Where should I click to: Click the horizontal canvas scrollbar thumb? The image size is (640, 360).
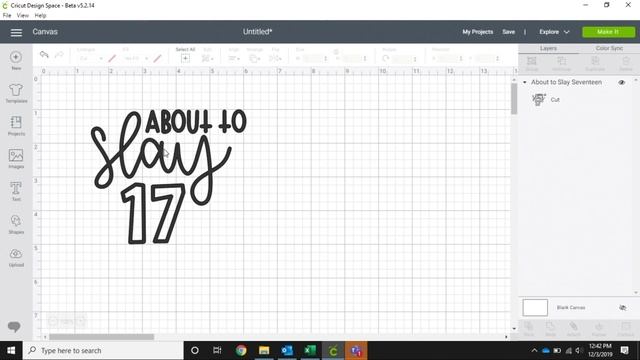102,337
